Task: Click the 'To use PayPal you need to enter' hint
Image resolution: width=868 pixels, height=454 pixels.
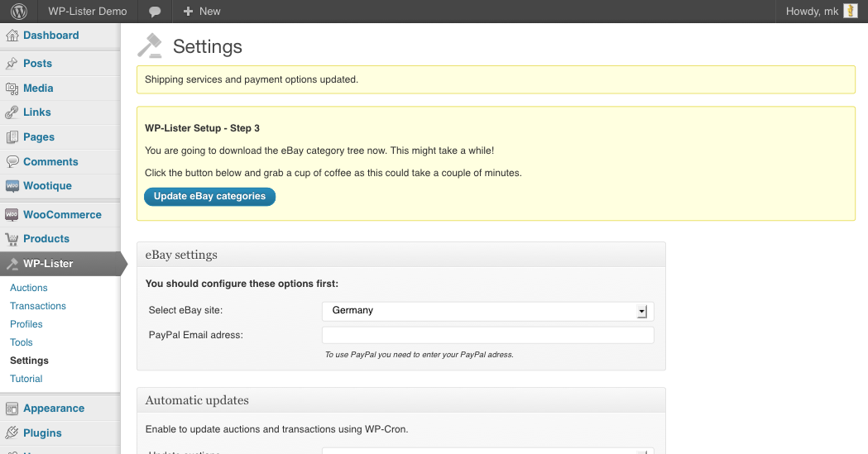Action: (419, 355)
